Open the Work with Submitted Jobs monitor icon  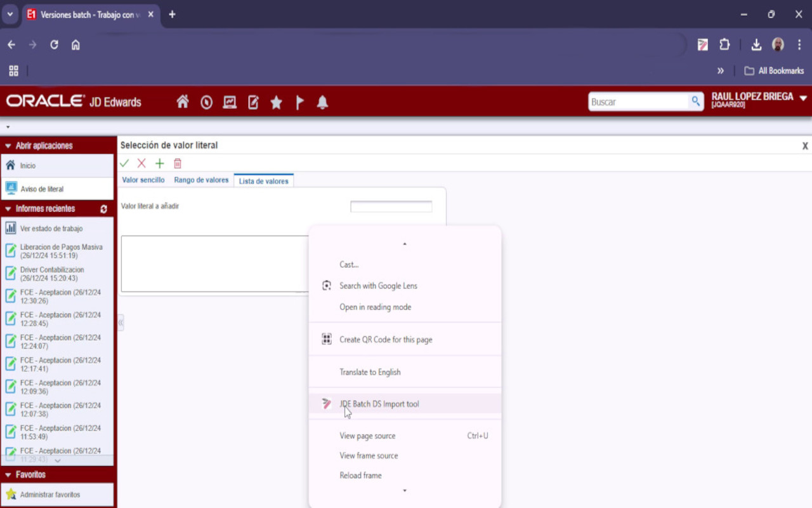[x=229, y=102]
